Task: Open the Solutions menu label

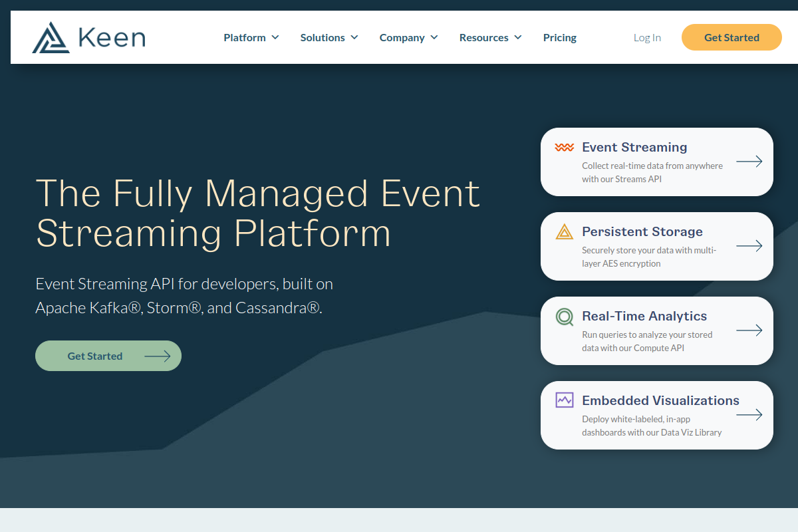Action: pos(323,38)
